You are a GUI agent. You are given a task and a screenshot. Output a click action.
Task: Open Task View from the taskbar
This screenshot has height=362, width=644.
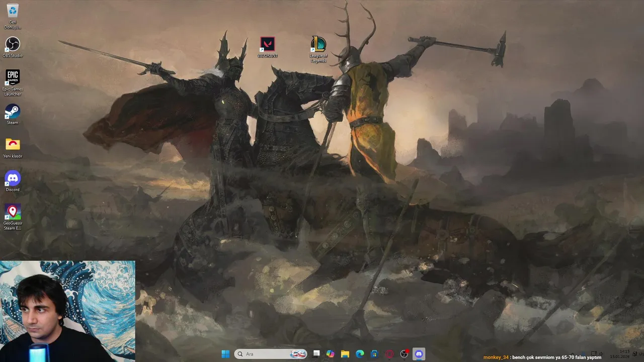pyautogui.click(x=316, y=354)
